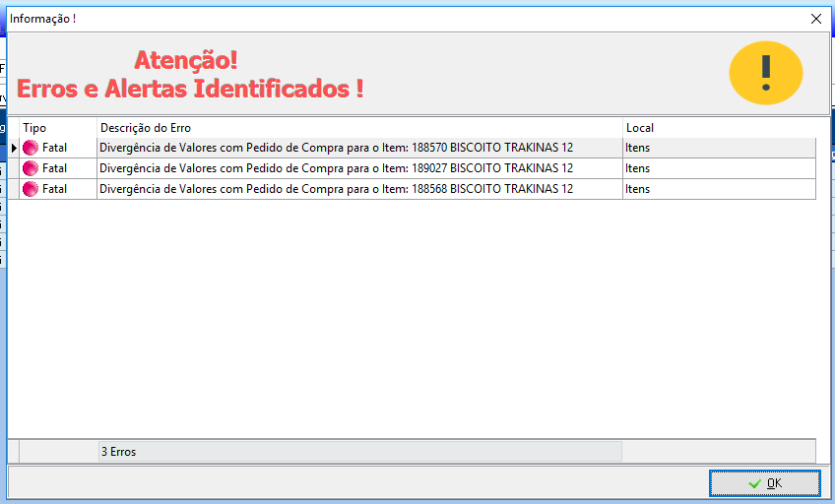Confirm the dialog with the OK button
835x504 pixels.
(765, 483)
